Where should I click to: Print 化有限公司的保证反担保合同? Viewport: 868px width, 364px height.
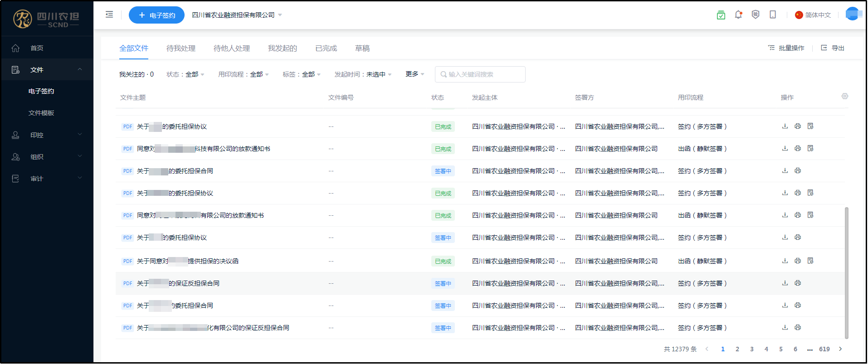[798, 327]
